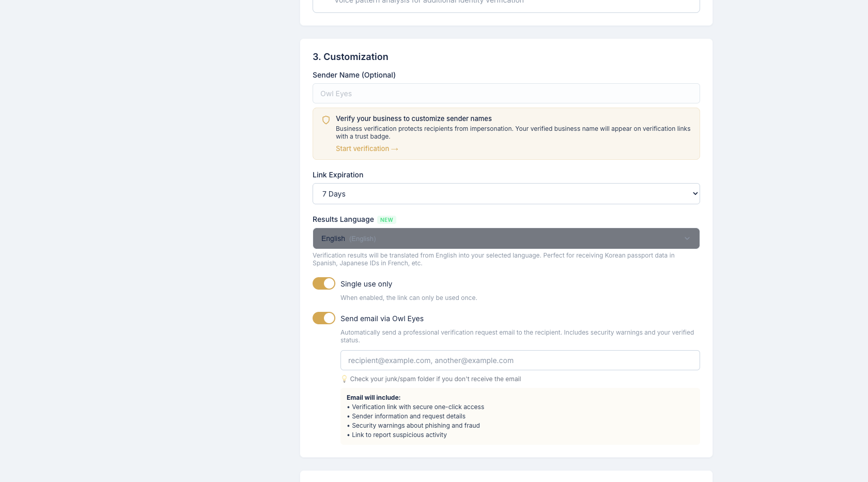Image resolution: width=868 pixels, height=482 pixels.
Task: Click the "Email will include" info box
Action: pos(520,416)
